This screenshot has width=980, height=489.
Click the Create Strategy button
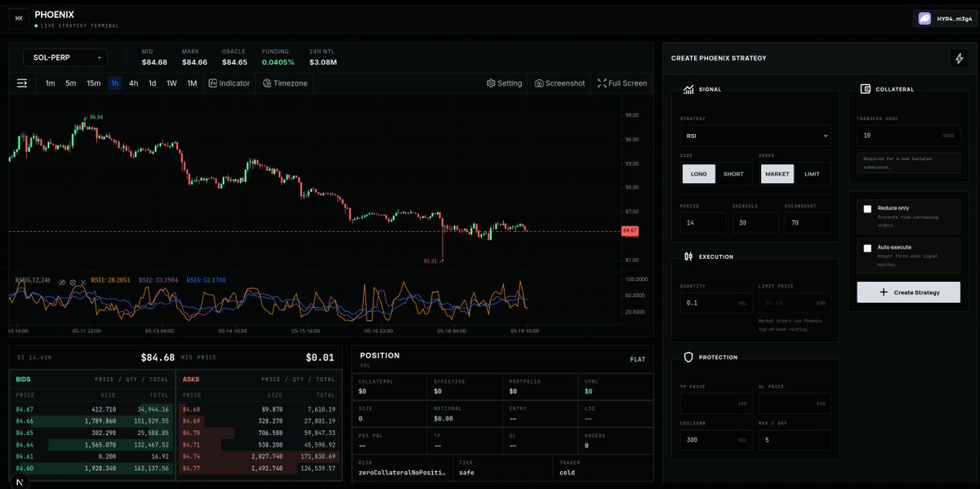pos(908,292)
